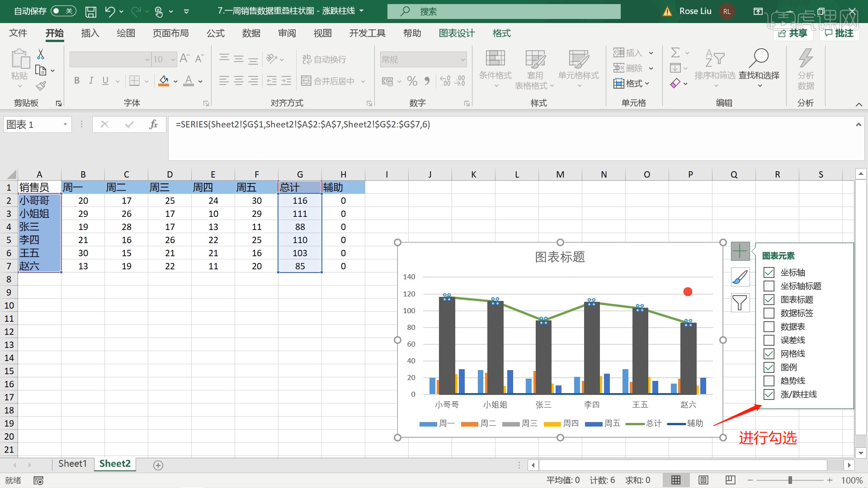Enable the 数据标签 chart element checkbox
This screenshot has height=488, width=868.
point(769,313)
